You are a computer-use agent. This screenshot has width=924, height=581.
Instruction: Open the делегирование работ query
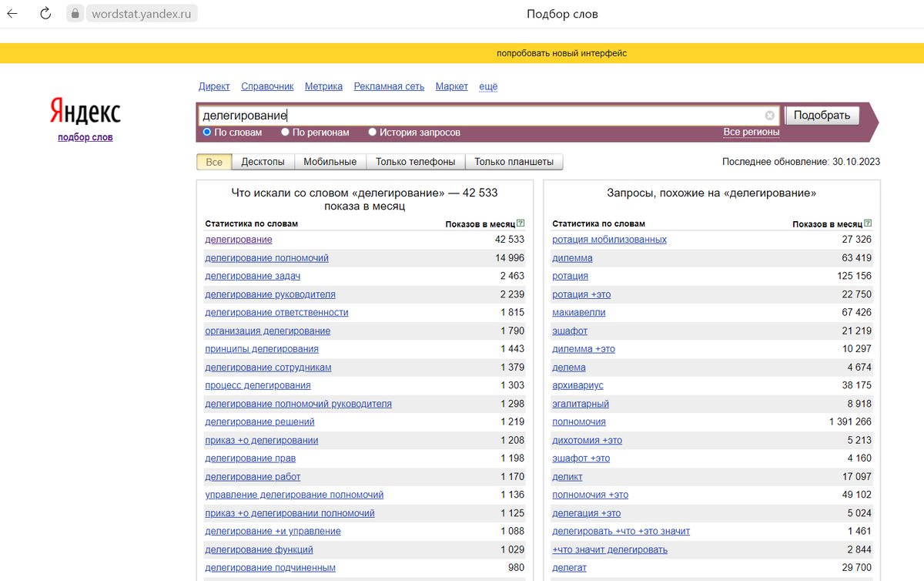[253, 477]
